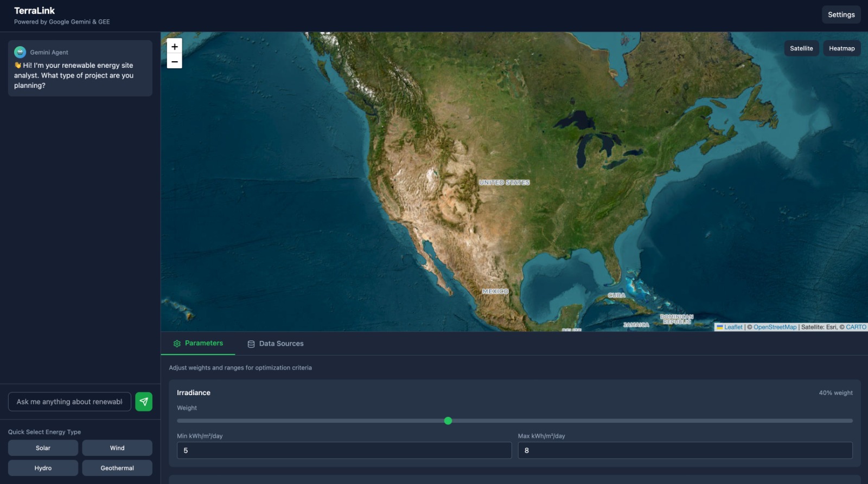Click the Gemini Agent avatar icon
This screenshot has height=484, width=868.
[20, 52]
